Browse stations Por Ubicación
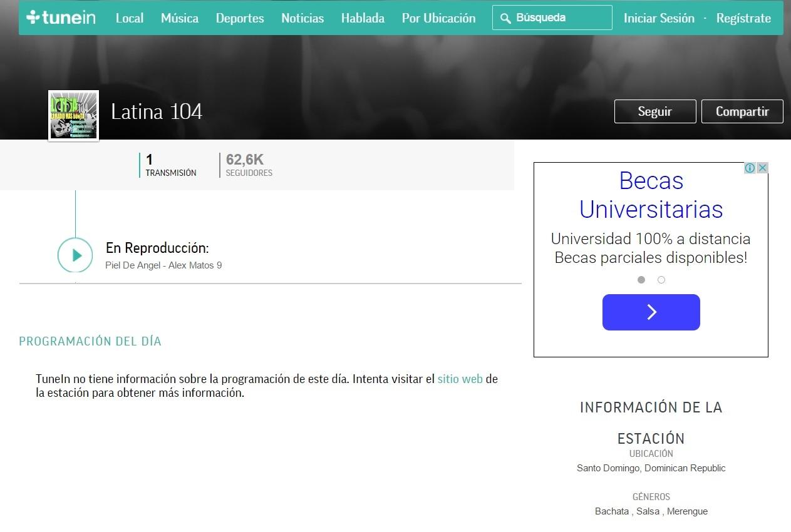The width and height of the screenshot is (791, 532). (x=438, y=18)
